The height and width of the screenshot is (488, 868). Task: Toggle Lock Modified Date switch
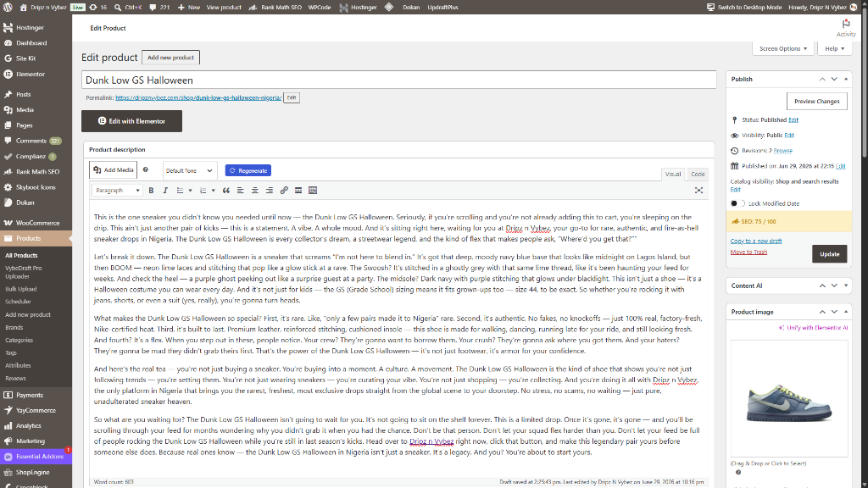(738, 203)
